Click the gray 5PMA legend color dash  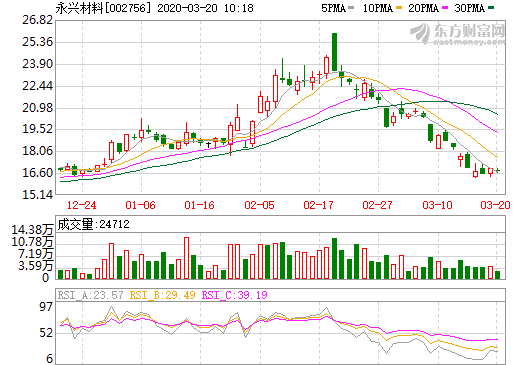pyautogui.click(x=351, y=8)
